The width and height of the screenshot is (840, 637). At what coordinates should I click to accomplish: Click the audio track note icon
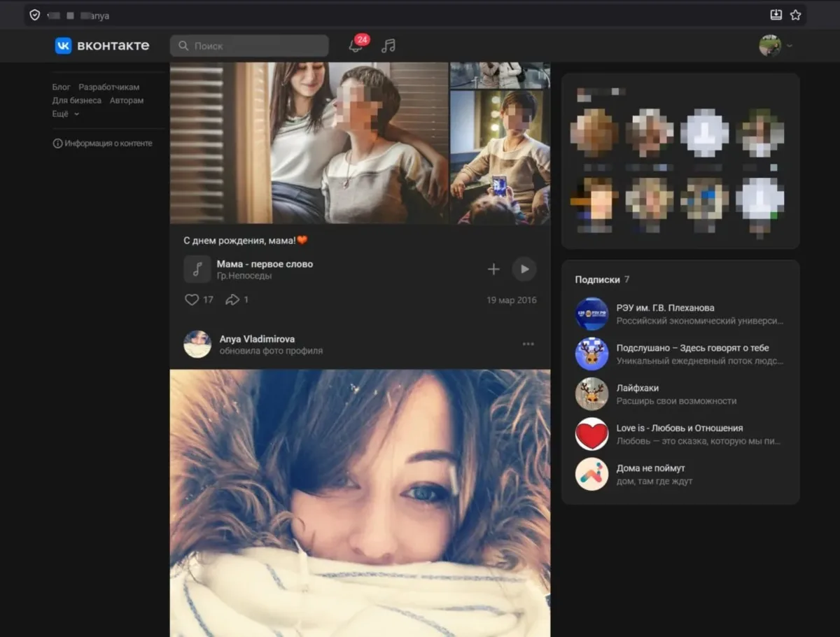(197, 269)
